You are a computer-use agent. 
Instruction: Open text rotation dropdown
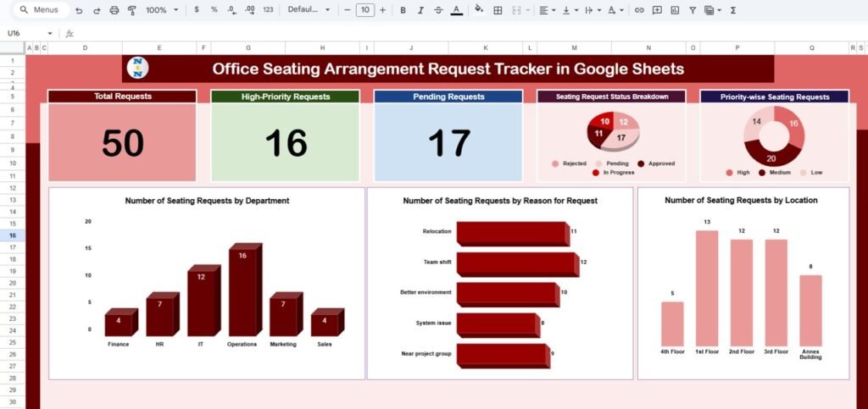coord(615,10)
